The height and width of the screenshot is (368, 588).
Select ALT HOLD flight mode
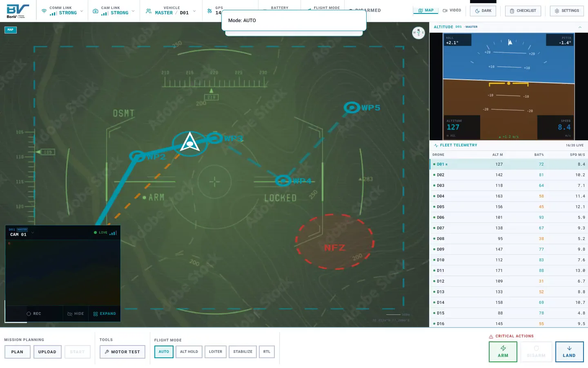(x=189, y=352)
